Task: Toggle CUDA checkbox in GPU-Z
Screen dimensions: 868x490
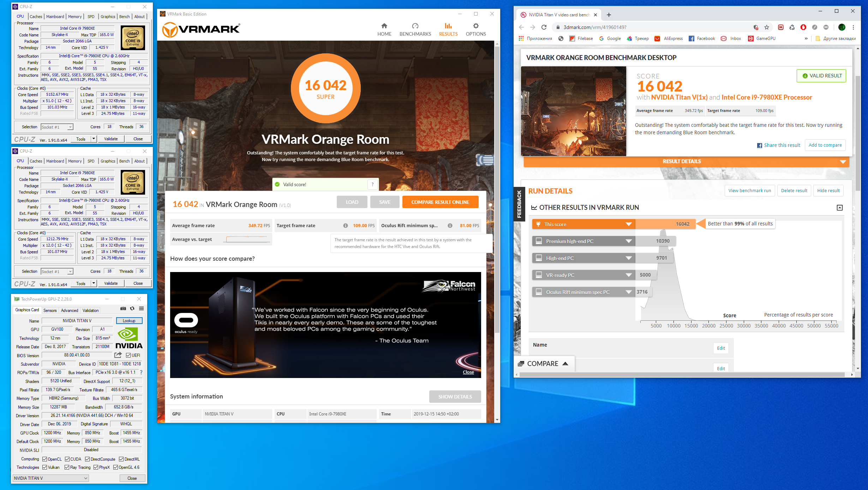Action: click(x=67, y=459)
